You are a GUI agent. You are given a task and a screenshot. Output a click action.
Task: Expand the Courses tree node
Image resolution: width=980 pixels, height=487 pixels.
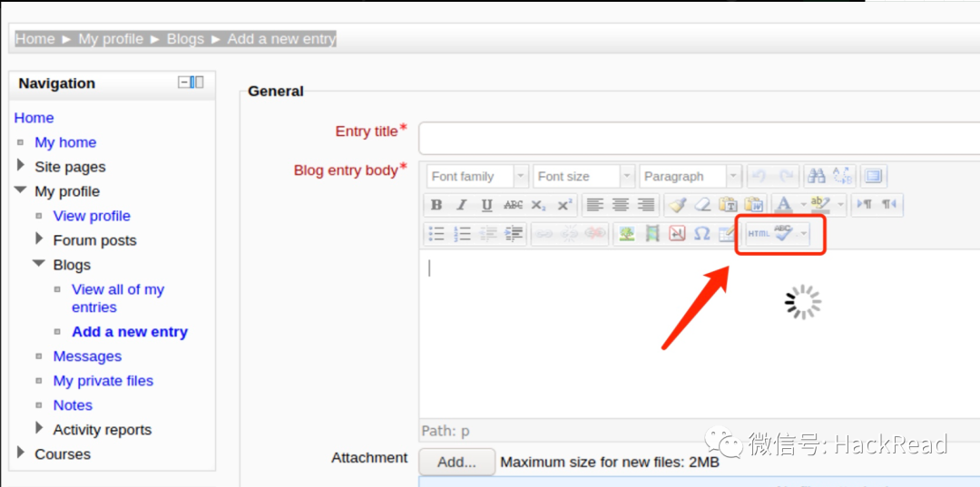[x=21, y=453]
